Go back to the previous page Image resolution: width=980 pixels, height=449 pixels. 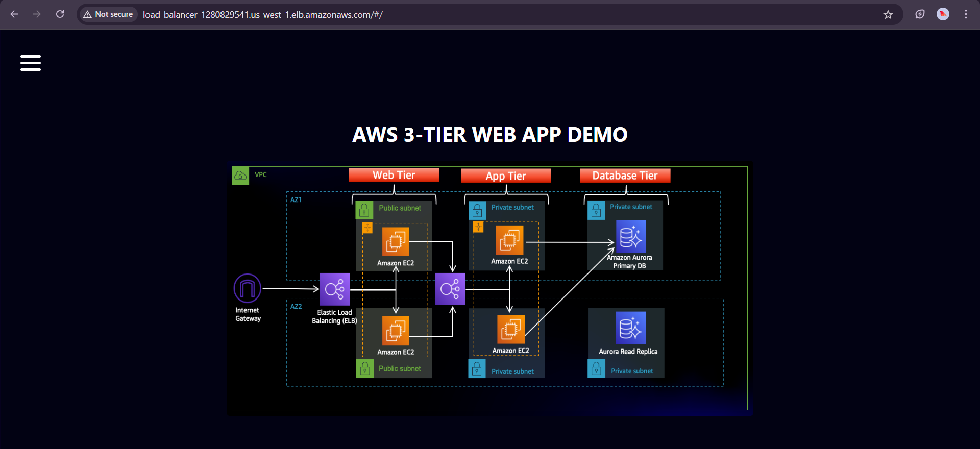(x=14, y=14)
